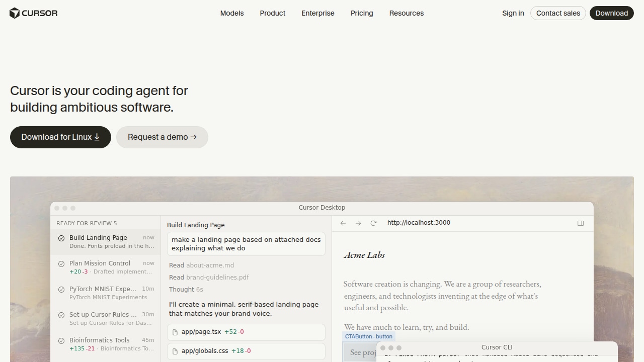Open the Resources menu

pos(407,13)
